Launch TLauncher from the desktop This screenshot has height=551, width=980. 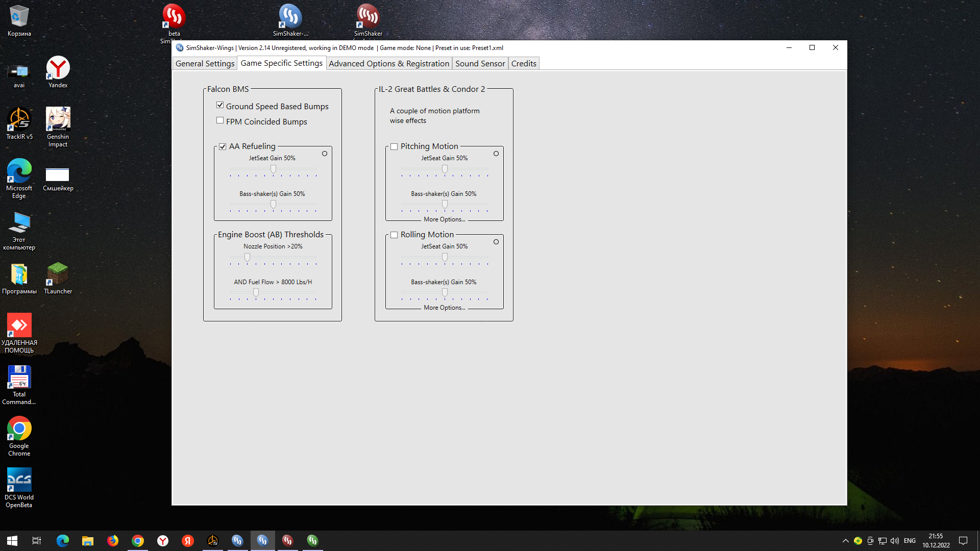coord(58,279)
